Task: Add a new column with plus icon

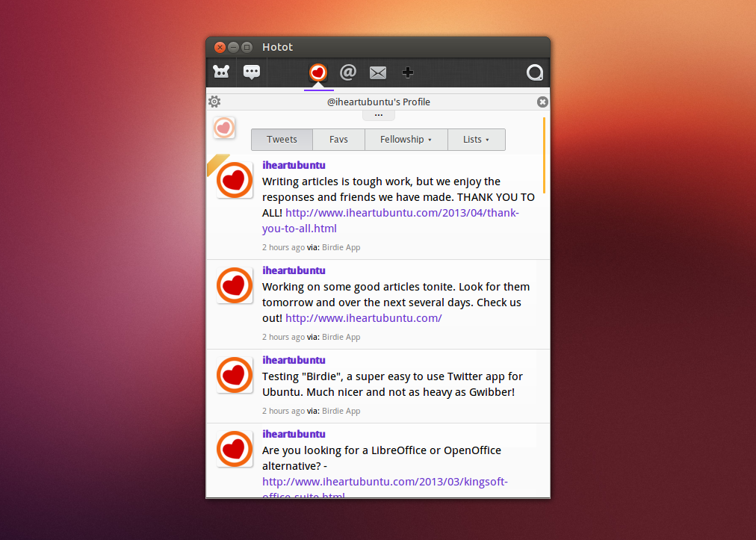Action: 408,72
